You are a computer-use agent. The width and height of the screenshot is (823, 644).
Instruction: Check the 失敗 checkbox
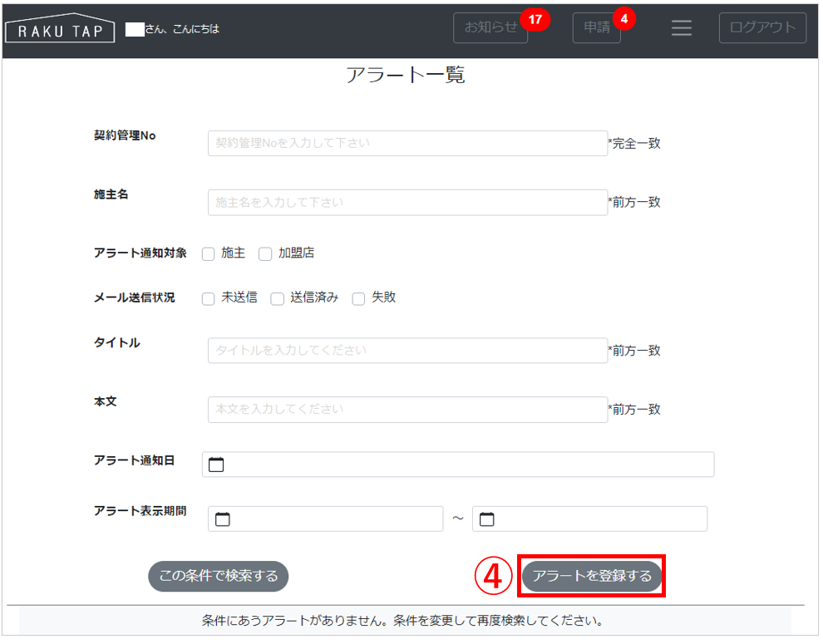[358, 298]
